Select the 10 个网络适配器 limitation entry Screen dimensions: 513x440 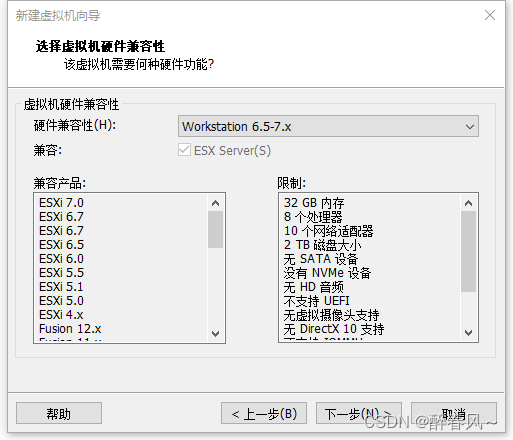(x=329, y=231)
